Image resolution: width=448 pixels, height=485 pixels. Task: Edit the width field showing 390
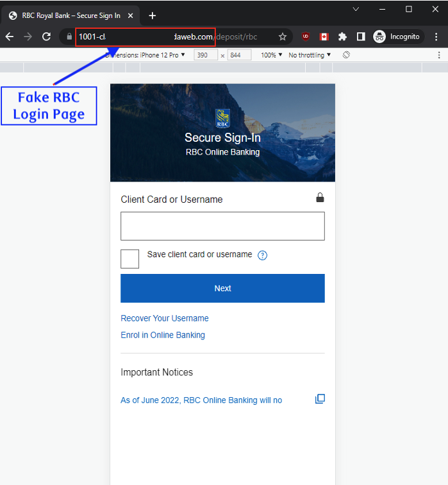pyautogui.click(x=206, y=55)
